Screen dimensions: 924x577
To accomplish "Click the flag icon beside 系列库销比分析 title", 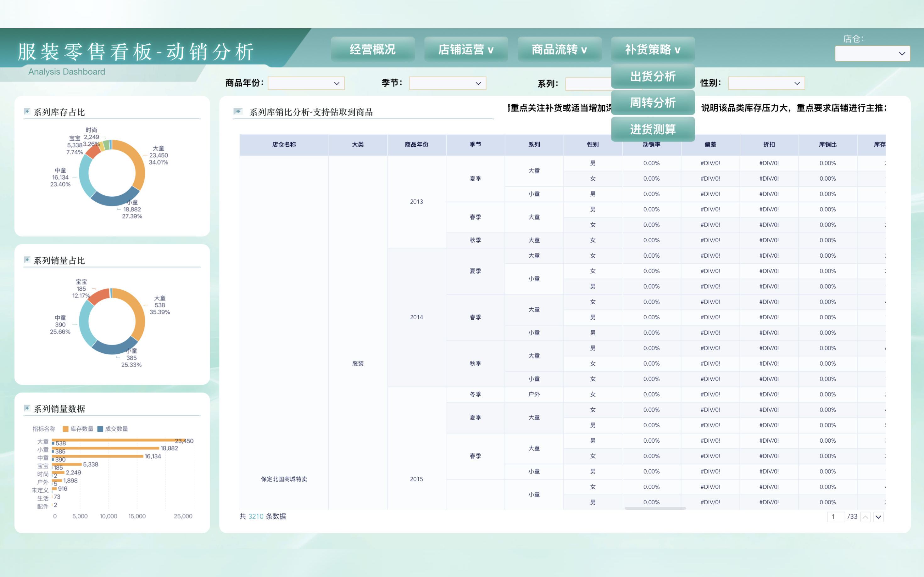I will coord(239,111).
